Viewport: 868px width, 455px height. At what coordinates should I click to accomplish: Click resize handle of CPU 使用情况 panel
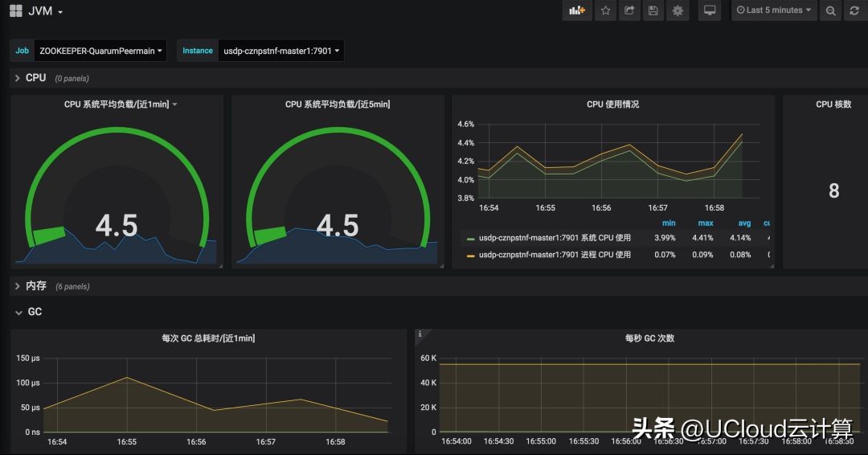pos(772,266)
